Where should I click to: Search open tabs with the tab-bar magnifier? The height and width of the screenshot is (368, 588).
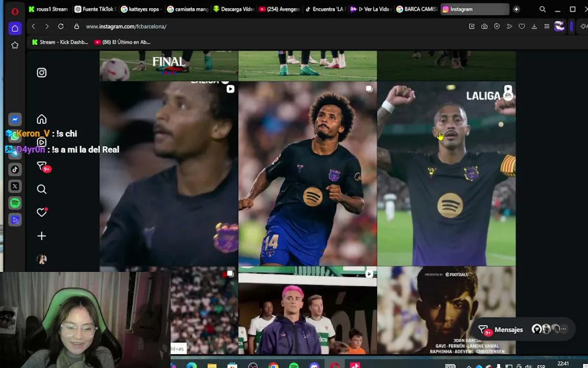coord(543,9)
